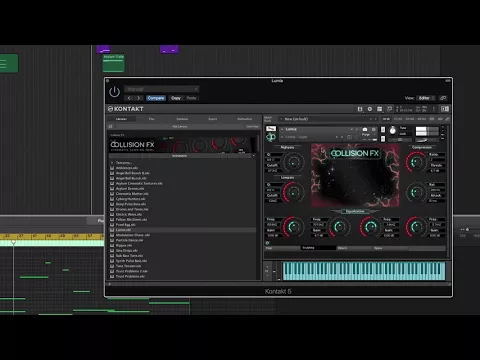Click the playhead marker on DAW ruler
This screenshot has height=360, width=480.
(13, 241)
